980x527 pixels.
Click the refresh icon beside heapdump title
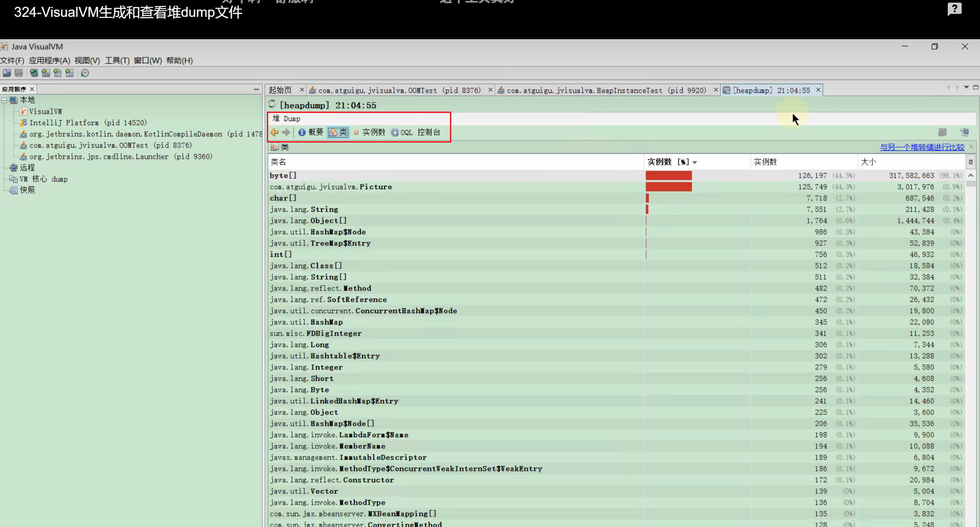click(x=272, y=104)
